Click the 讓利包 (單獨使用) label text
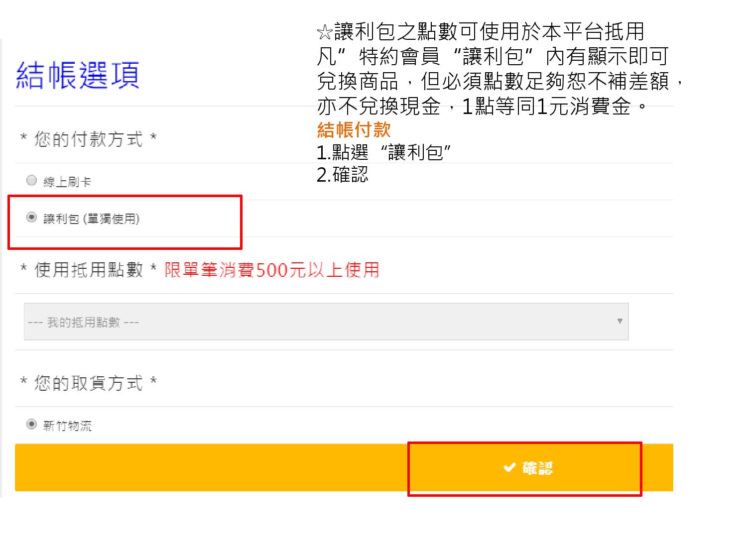 [91, 219]
